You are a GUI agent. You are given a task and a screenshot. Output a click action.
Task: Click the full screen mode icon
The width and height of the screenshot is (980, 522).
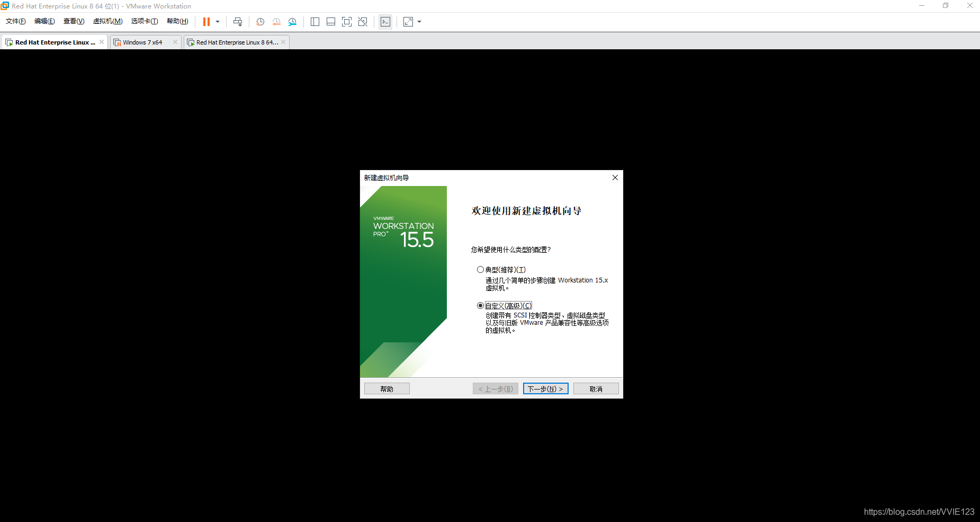(347, 22)
